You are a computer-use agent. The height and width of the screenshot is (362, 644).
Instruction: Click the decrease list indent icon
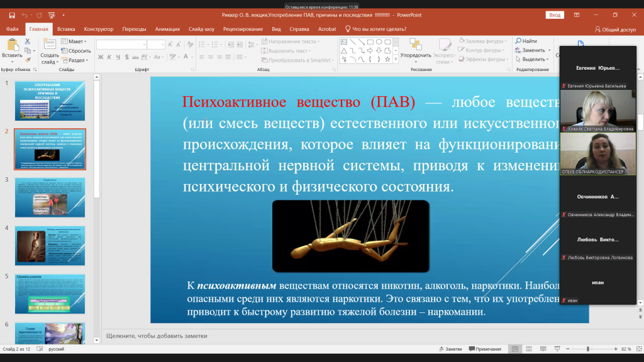point(230,45)
